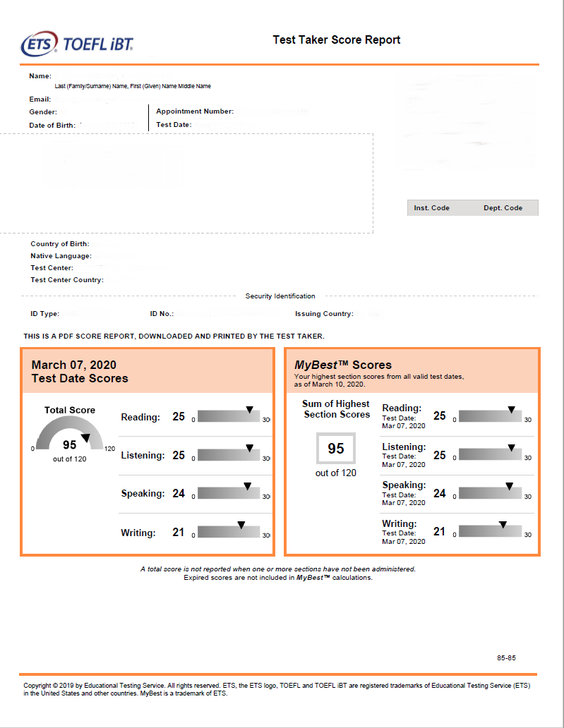Select the 'Test Taker Score Report' title
Viewport: 564px width, 728px height.
coord(337,40)
